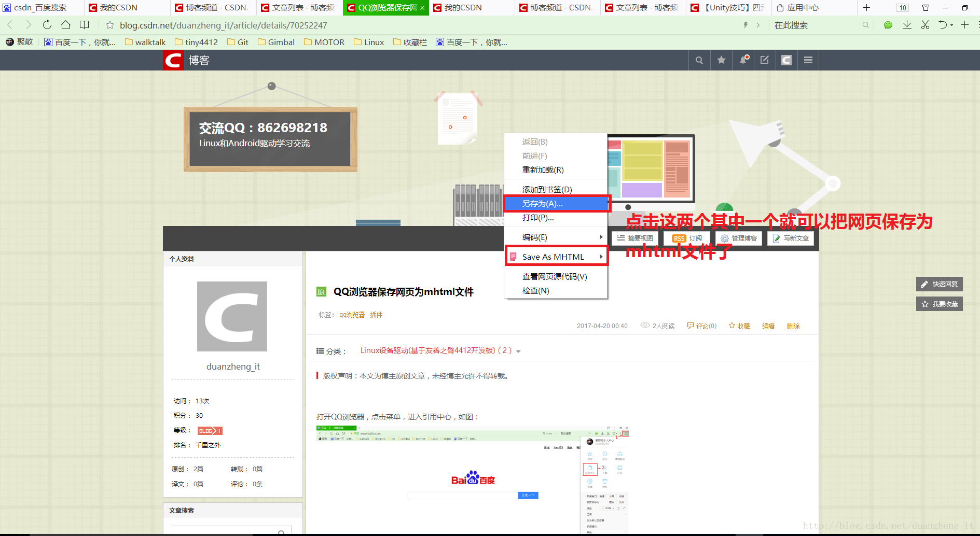Click 快速回复 side button
Viewport: 980px width, 536px height.
click(940, 284)
